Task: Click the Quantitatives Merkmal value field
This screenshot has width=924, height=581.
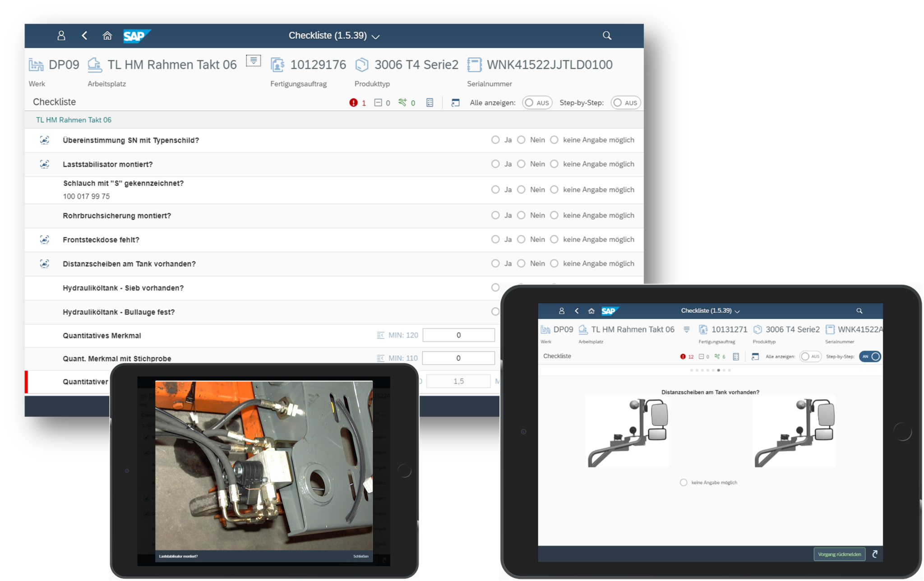Action: click(458, 335)
